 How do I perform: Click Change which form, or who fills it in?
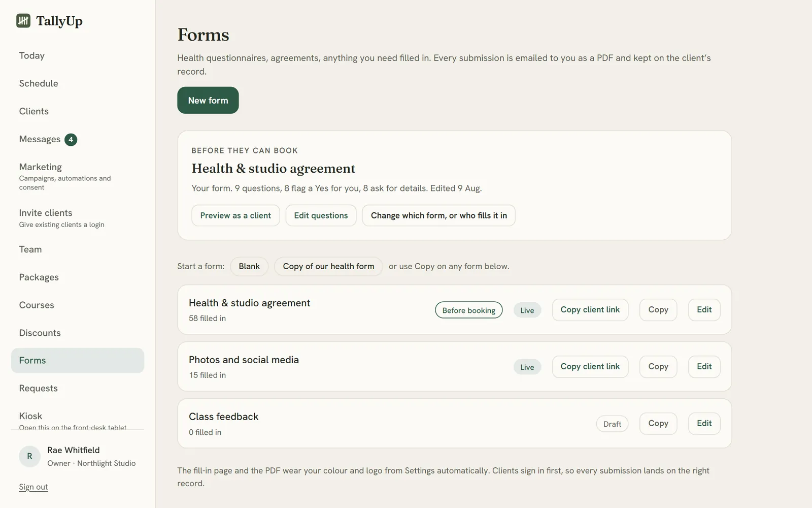[x=438, y=215]
